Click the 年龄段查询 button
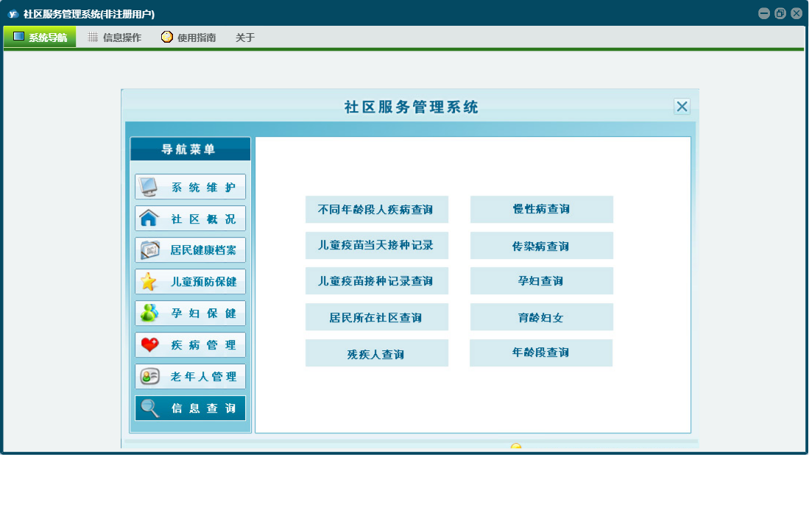The image size is (809, 532). point(541,353)
